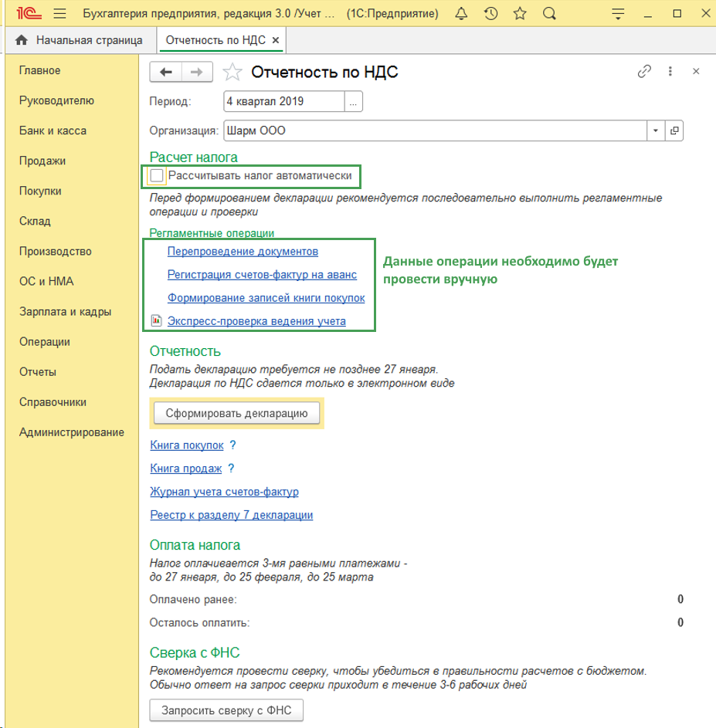The image size is (716, 728).
Task: Open the Справочники section
Action: 53,402
